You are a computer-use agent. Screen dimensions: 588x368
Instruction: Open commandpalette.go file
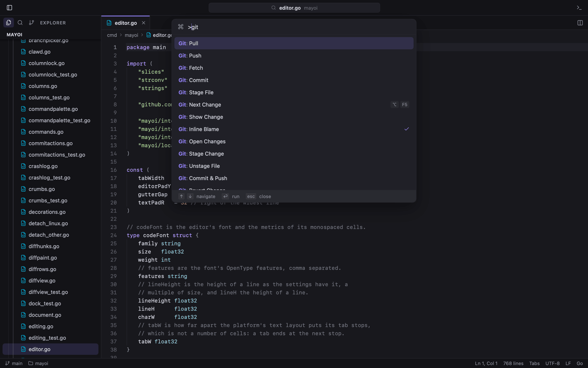pyautogui.click(x=50, y=109)
